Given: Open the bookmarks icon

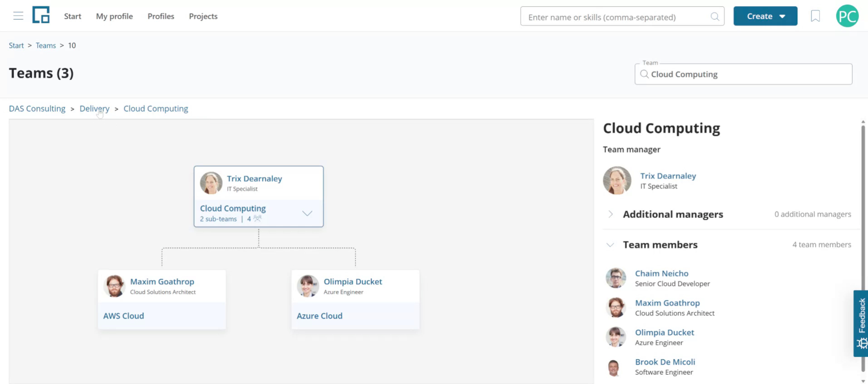Looking at the screenshot, I should (815, 16).
